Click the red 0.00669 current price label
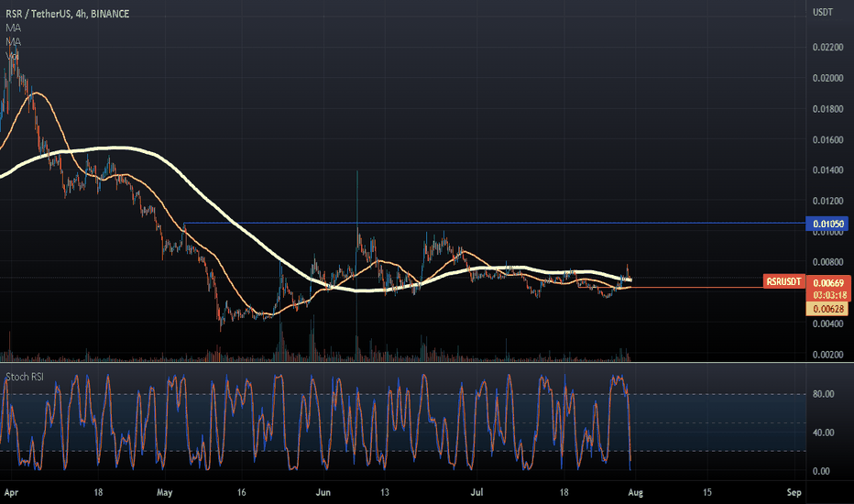Screen dimensions: 854x504 click(827, 283)
